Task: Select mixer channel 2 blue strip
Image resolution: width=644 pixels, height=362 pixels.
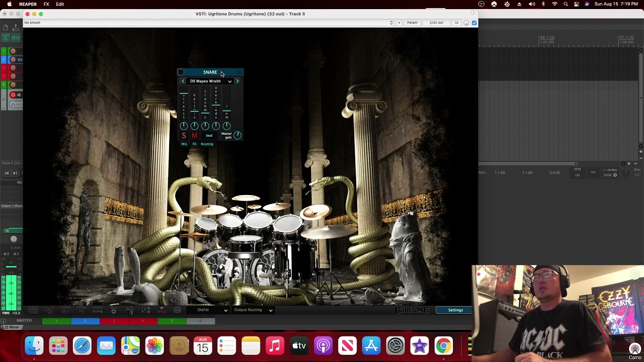Action: [x=85, y=321]
